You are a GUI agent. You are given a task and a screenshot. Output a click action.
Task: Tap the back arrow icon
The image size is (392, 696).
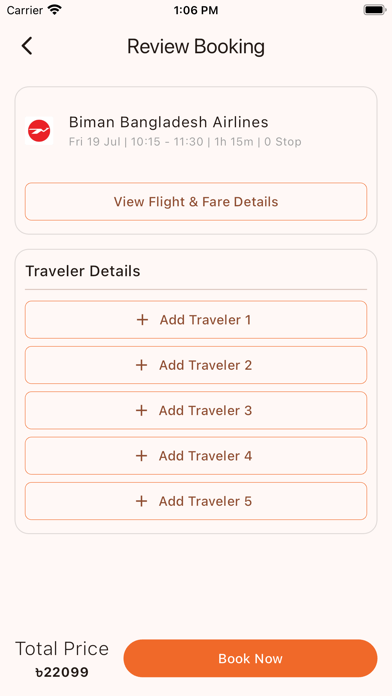(27, 46)
